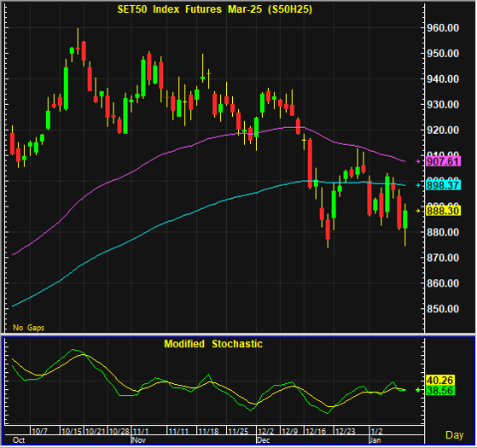477x448 pixels.
Task: Click the Dec month label
Action: 264,440
